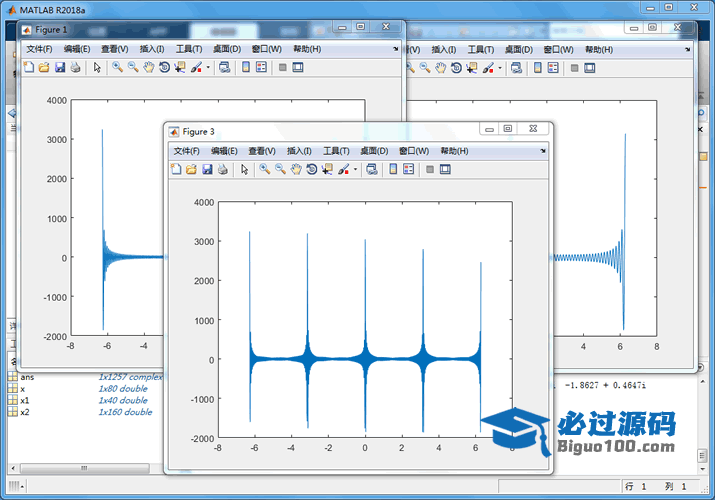Viewport: 715px width, 500px height.
Task: Click New Figure icon in Figure 3 toolbar
Action: coord(176,170)
